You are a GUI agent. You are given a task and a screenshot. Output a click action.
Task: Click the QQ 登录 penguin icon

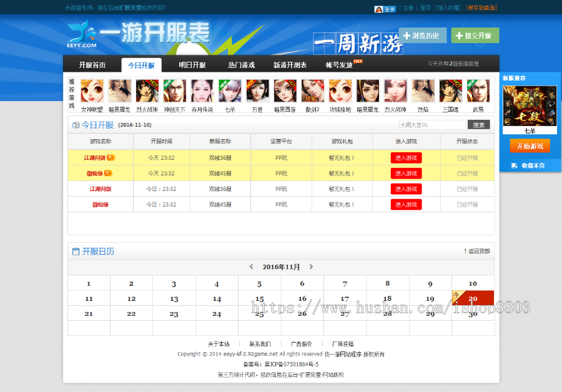[x=385, y=9]
